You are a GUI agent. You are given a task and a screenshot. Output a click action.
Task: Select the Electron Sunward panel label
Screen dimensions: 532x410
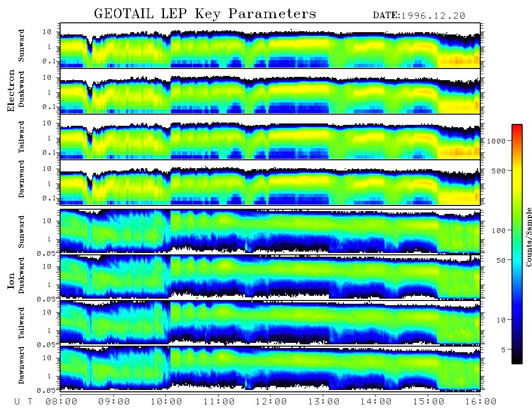coord(21,46)
